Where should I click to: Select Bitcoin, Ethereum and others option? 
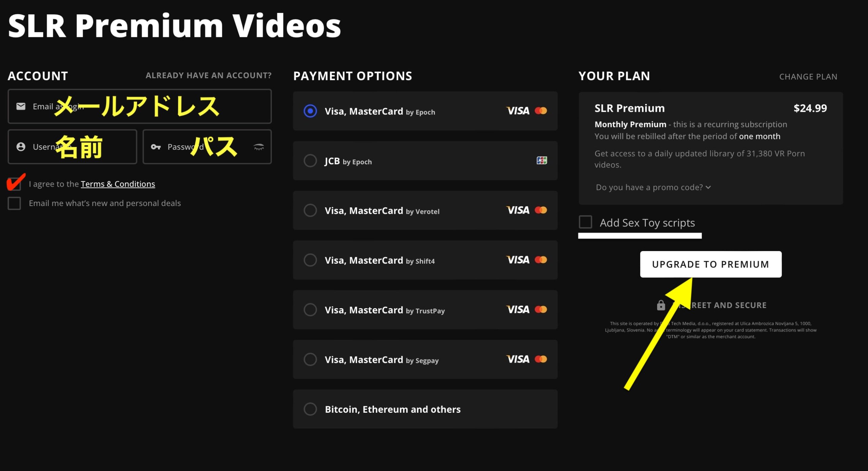pos(310,409)
